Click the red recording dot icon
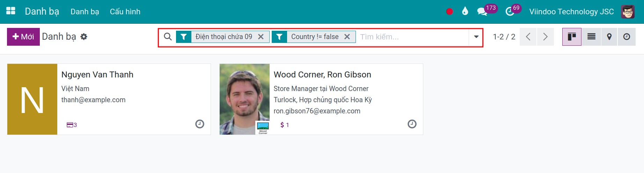Viewport: 644px width, 173px height. [449, 12]
